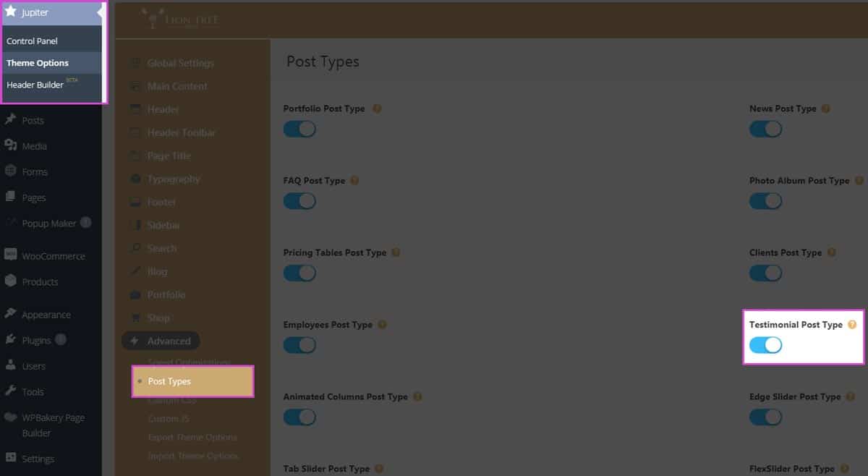Select Shop theme section

pyautogui.click(x=158, y=318)
